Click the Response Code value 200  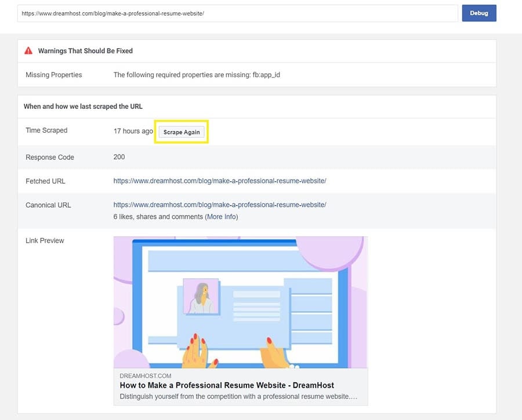point(119,157)
